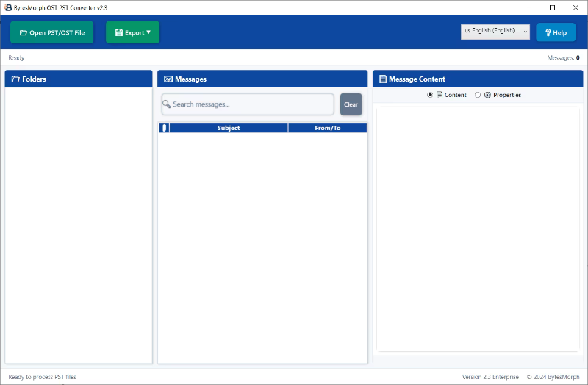Select the Properties radio button
Image resolution: width=588 pixels, height=385 pixels.
(x=478, y=95)
